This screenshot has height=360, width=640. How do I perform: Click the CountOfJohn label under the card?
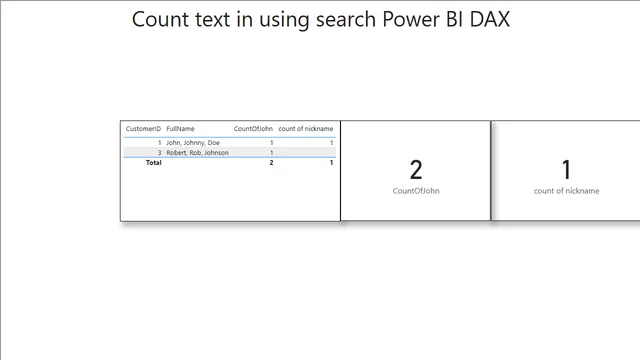click(x=416, y=191)
